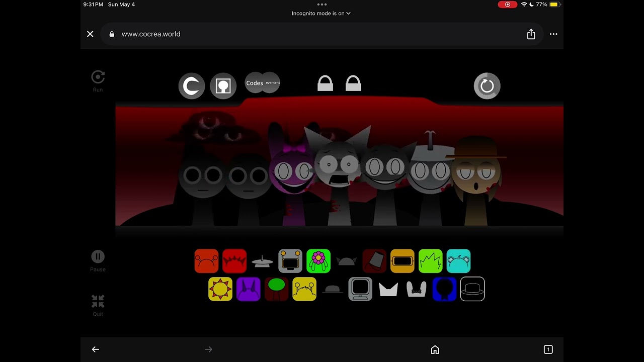Select the orange-red antenna character icon

click(206, 261)
